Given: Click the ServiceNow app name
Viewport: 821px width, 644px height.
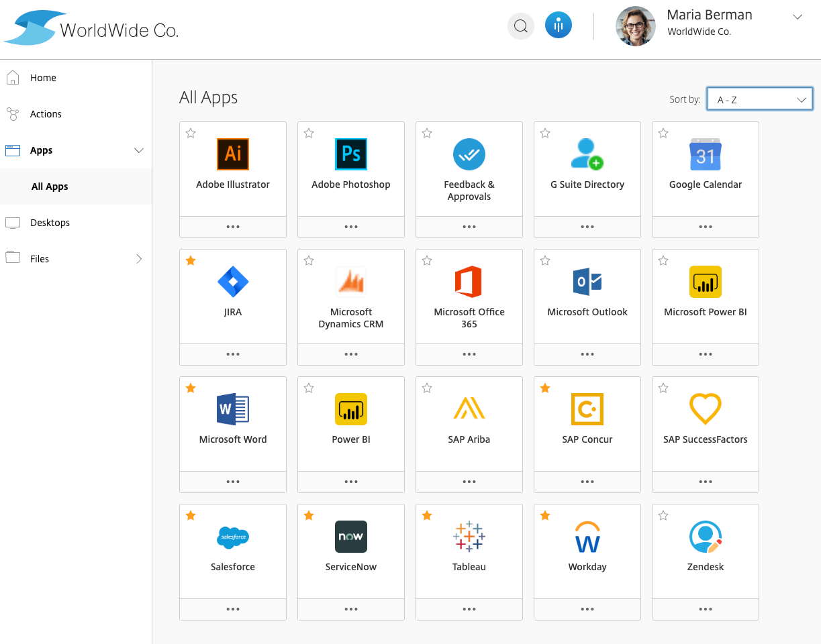Looking at the screenshot, I should pyautogui.click(x=351, y=567).
